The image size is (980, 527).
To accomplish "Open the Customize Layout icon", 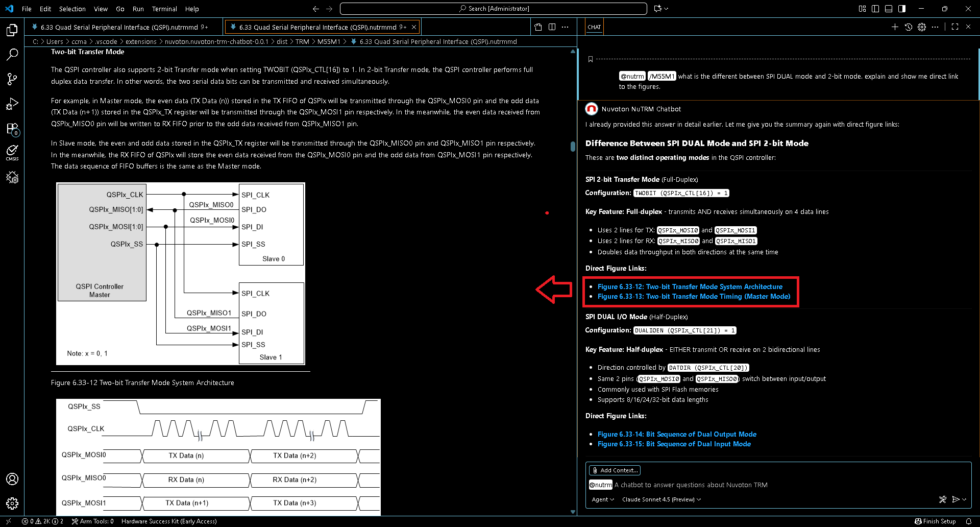I will click(862, 9).
